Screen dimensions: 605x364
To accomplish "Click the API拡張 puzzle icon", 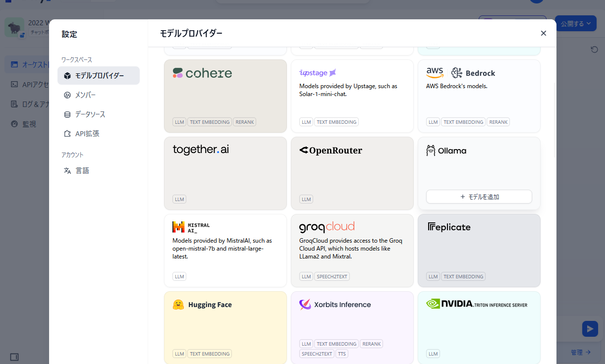I will 67,134.
